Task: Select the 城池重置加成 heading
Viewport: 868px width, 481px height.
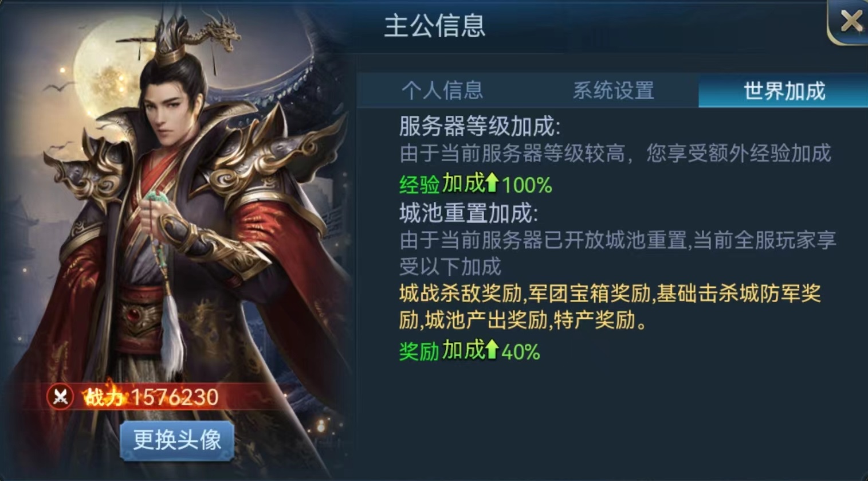Action: coord(469,213)
